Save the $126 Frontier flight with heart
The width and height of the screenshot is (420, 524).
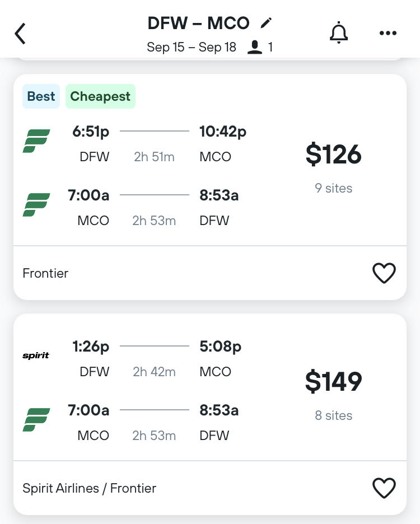(x=384, y=273)
